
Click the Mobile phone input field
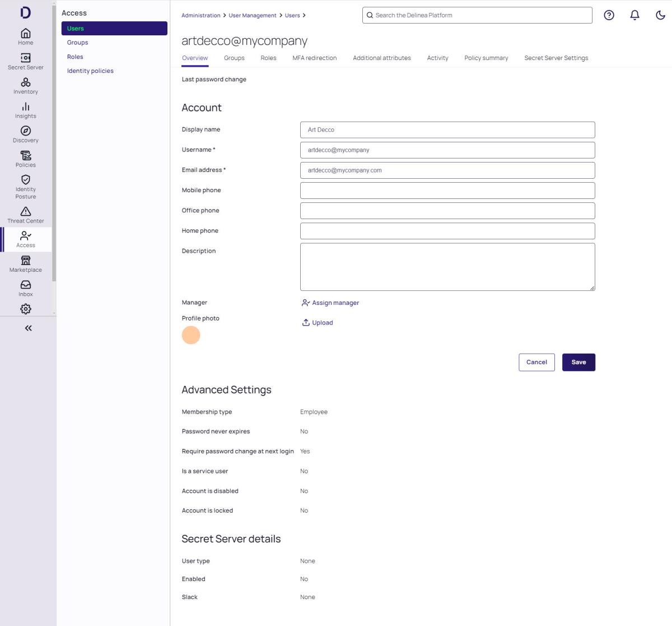(x=447, y=191)
